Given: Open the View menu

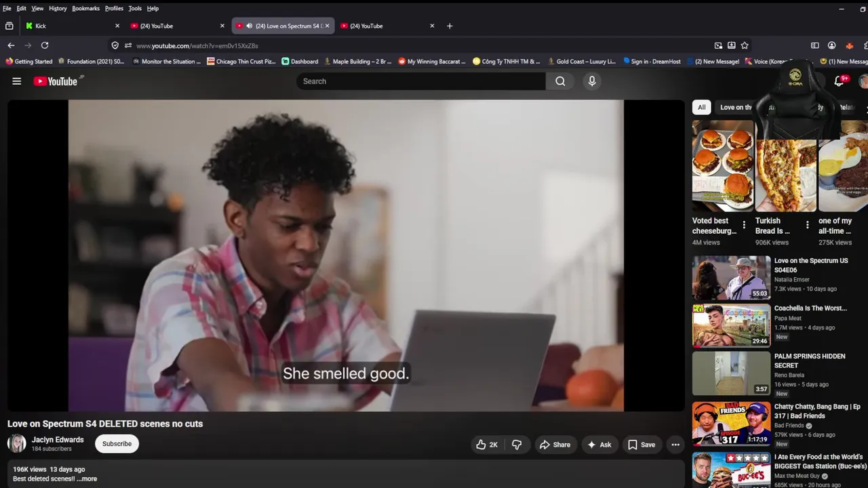Looking at the screenshot, I should click(x=37, y=8).
